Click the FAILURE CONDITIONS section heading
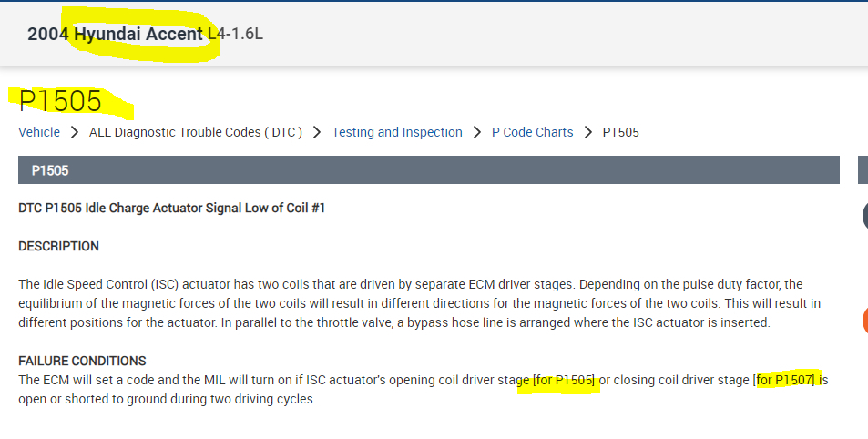The height and width of the screenshot is (439, 868). [82, 361]
